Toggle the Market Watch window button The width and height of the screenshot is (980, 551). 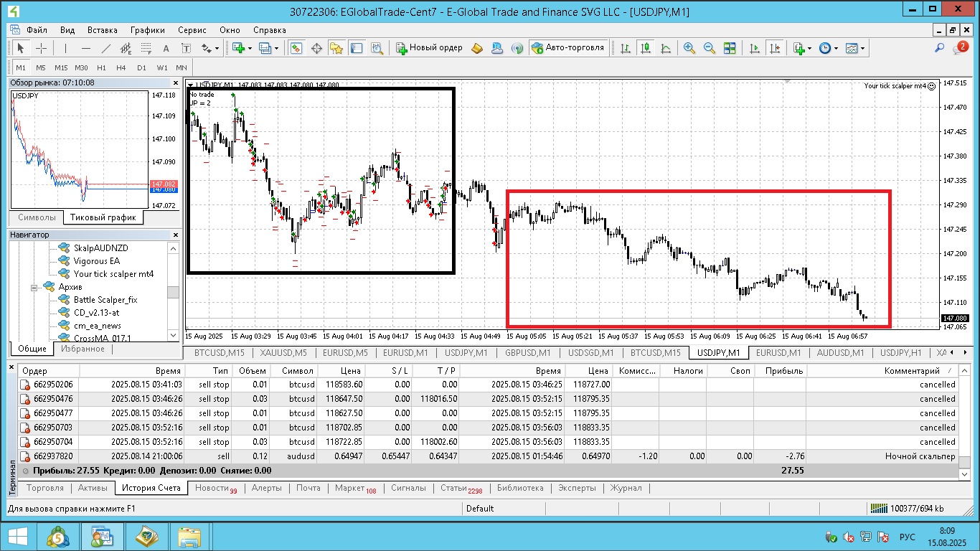point(296,48)
